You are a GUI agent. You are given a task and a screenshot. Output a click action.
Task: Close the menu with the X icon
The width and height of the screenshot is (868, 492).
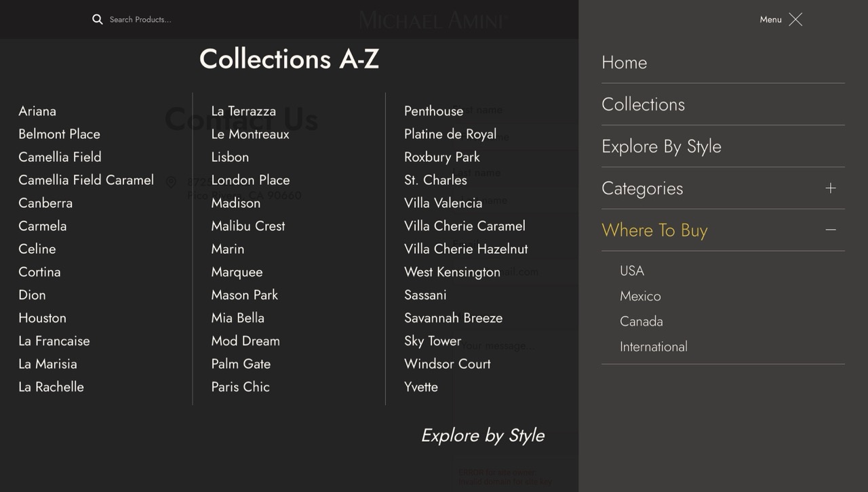point(795,20)
